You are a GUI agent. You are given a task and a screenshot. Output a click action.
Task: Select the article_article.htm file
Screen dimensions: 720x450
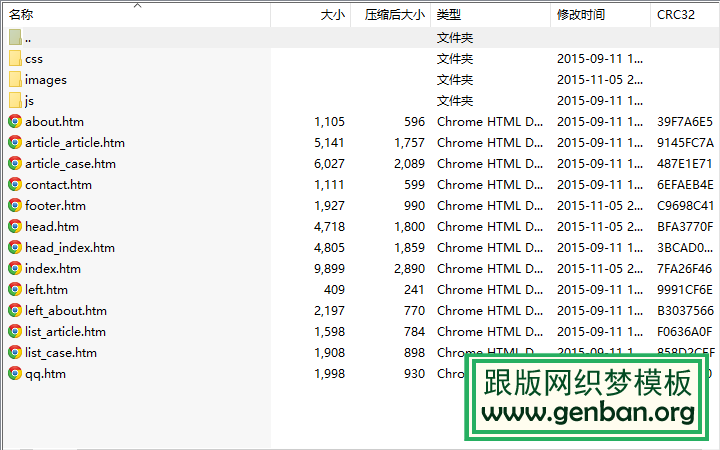75,142
